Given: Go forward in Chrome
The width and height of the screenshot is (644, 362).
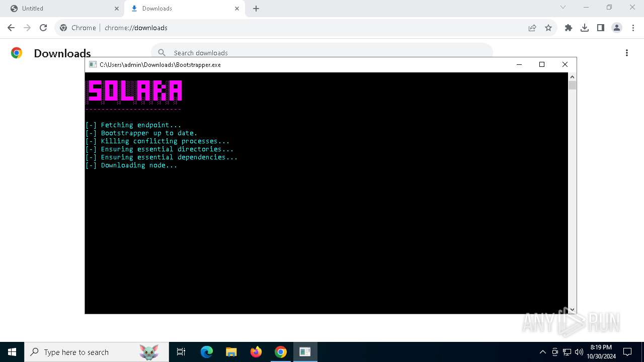Looking at the screenshot, I should click(27, 28).
